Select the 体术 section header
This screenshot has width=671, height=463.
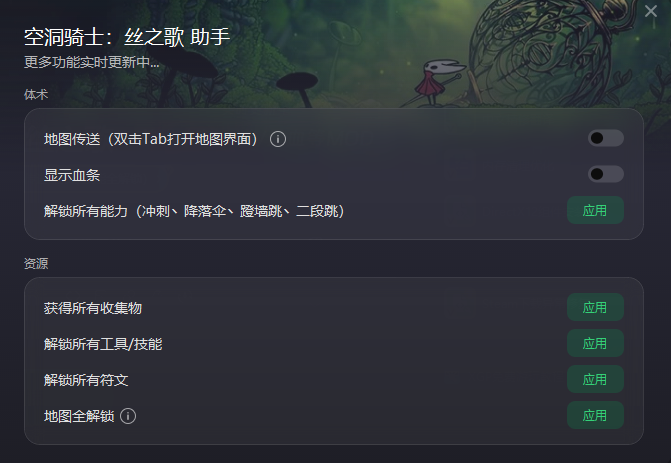[36, 95]
